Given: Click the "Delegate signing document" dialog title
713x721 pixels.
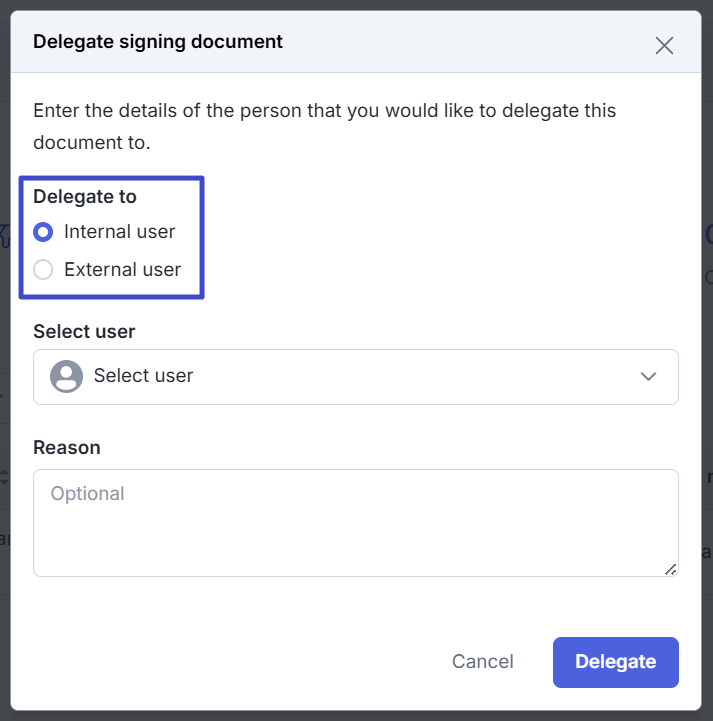Looking at the screenshot, I should (158, 42).
